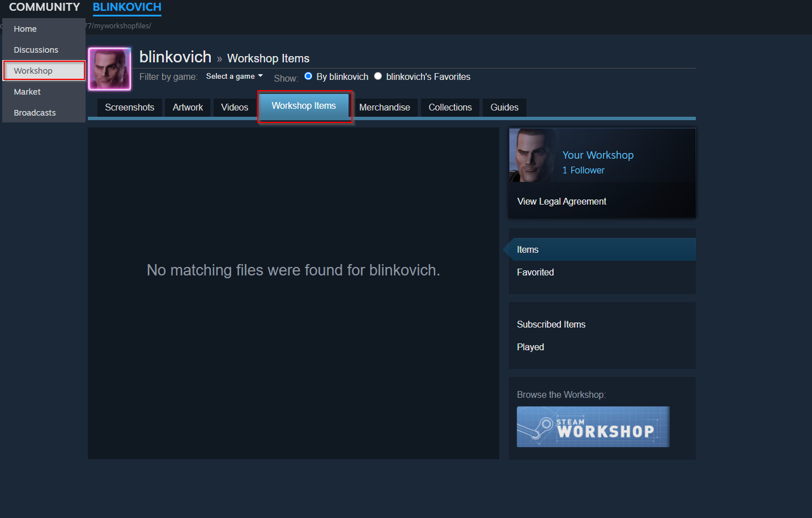Screen dimensions: 812x518
Task: Switch to the Guides tab
Action: [x=504, y=107]
